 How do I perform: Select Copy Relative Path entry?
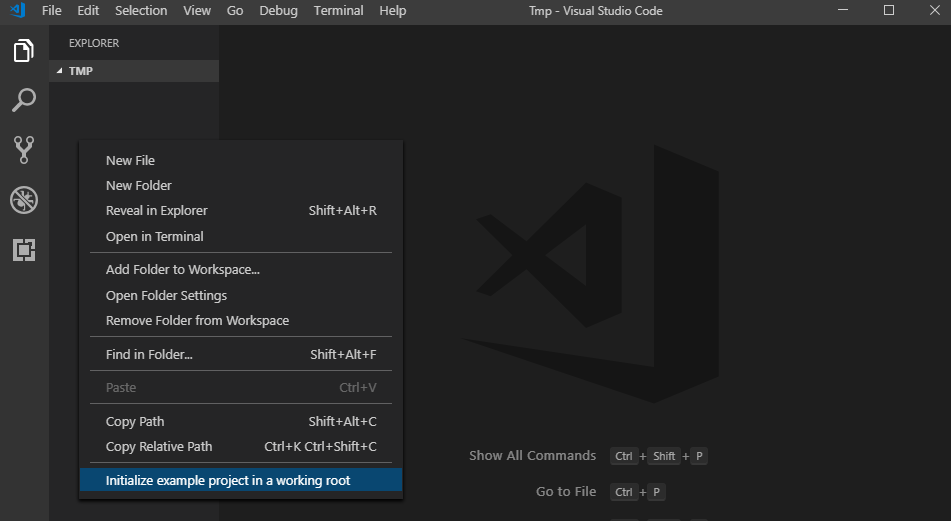[x=241, y=447]
